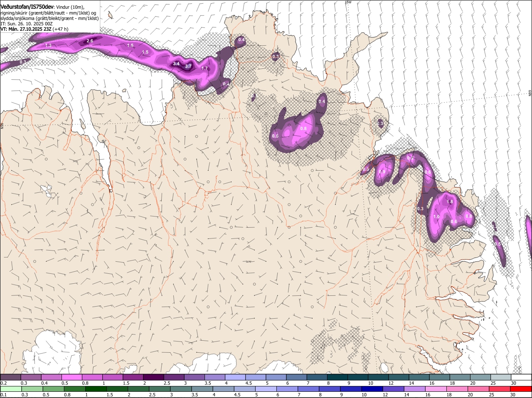Click the 3.4 precipitation value on map
The height and width of the screenshot is (398, 532).
(x=176, y=64)
